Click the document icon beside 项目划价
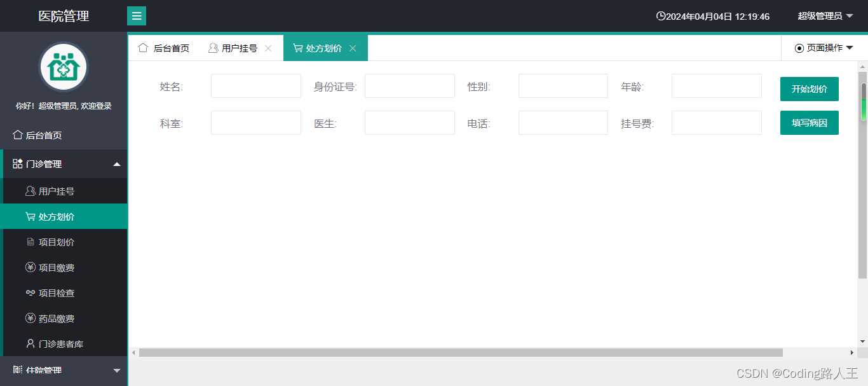The width and height of the screenshot is (868, 386). [30, 242]
